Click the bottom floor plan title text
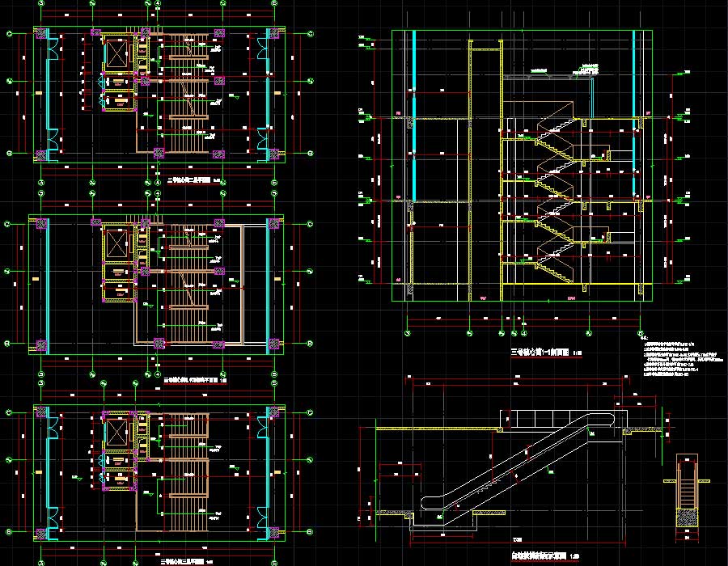This screenshot has height=566, width=728. [x=186, y=561]
